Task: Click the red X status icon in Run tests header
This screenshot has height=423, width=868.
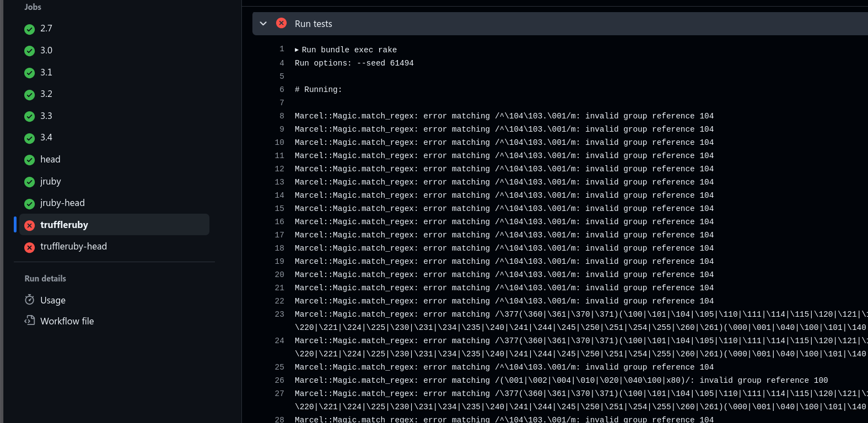Action: click(281, 23)
